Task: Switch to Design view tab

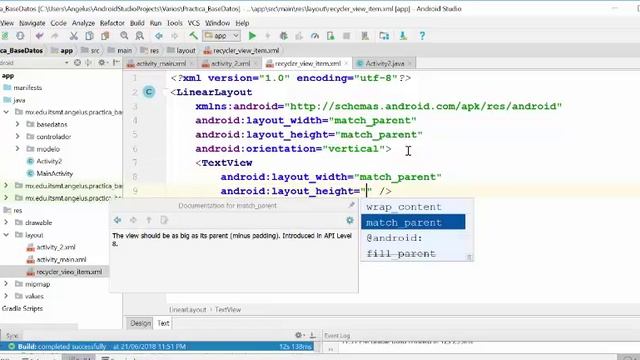Action: [x=140, y=323]
